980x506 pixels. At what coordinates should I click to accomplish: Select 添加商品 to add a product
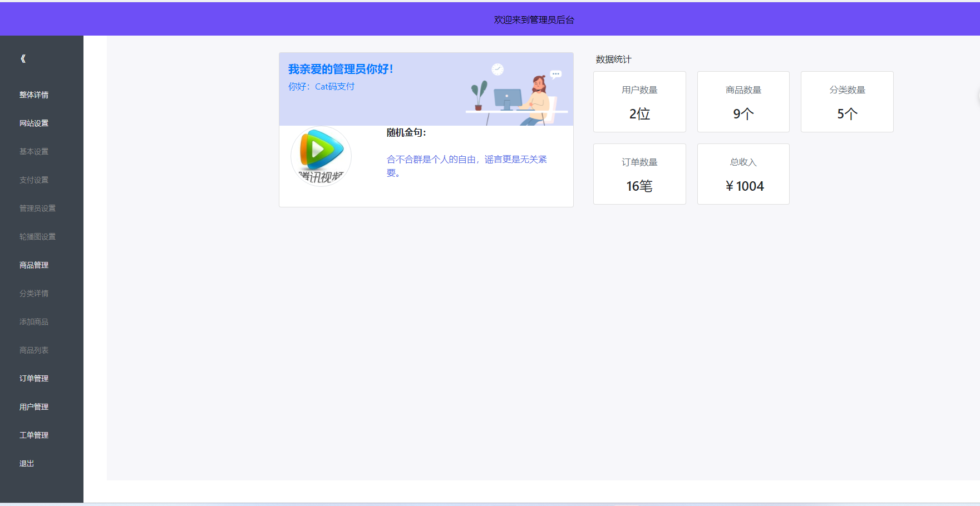pyautogui.click(x=33, y=321)
